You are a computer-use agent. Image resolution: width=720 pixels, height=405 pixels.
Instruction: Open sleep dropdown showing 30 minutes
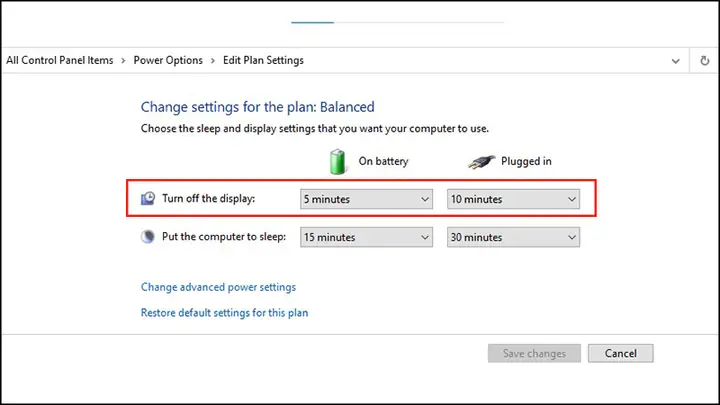coord(513,237)
